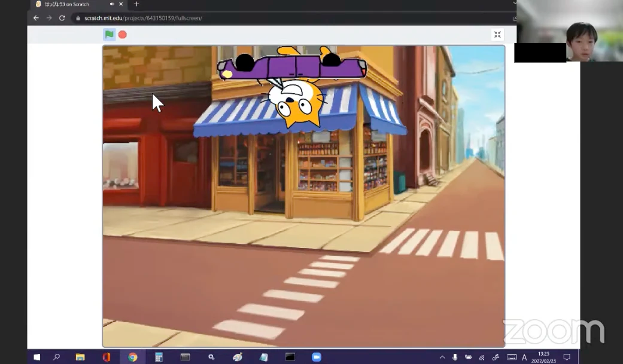Open the black terminal window in taskbar
This screenshot has width=623, height=364.
click(290, 357)
